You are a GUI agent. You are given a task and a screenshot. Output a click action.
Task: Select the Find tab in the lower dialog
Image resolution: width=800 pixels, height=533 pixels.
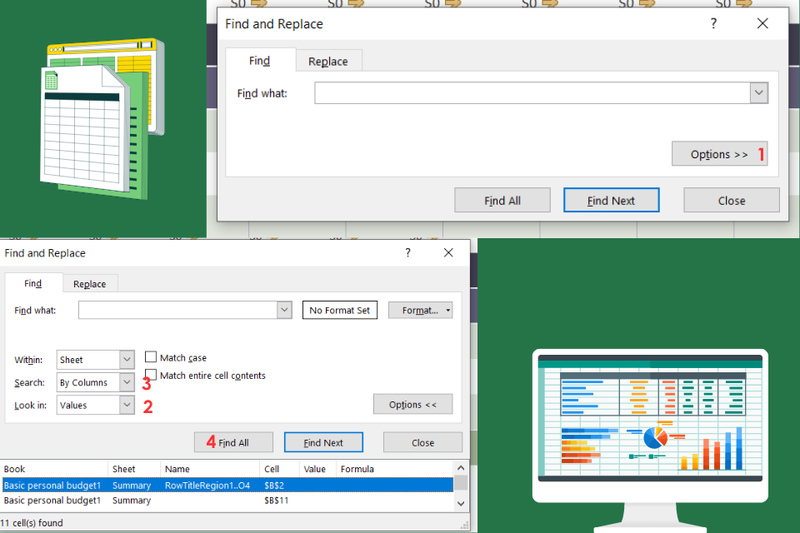click(x=33, y=283)
